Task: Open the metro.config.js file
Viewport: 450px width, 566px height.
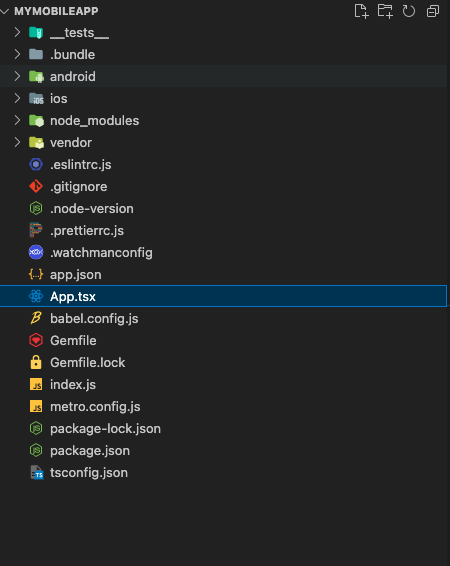Action: click(95, 406)
